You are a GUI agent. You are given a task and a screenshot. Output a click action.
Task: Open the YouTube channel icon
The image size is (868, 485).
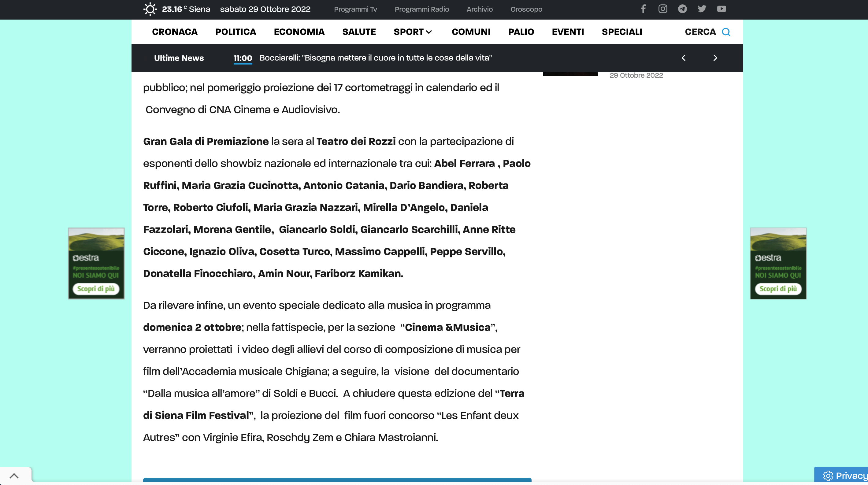[721, 9]
